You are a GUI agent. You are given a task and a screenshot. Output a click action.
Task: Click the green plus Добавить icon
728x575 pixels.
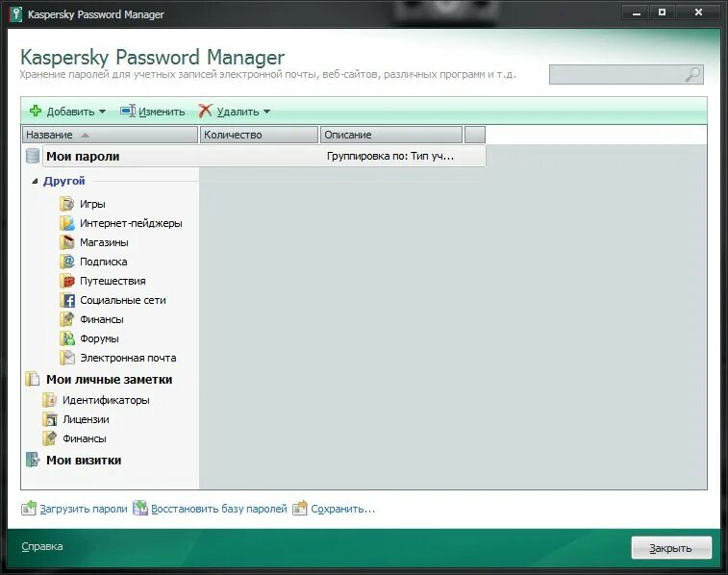tap(36, 111)
